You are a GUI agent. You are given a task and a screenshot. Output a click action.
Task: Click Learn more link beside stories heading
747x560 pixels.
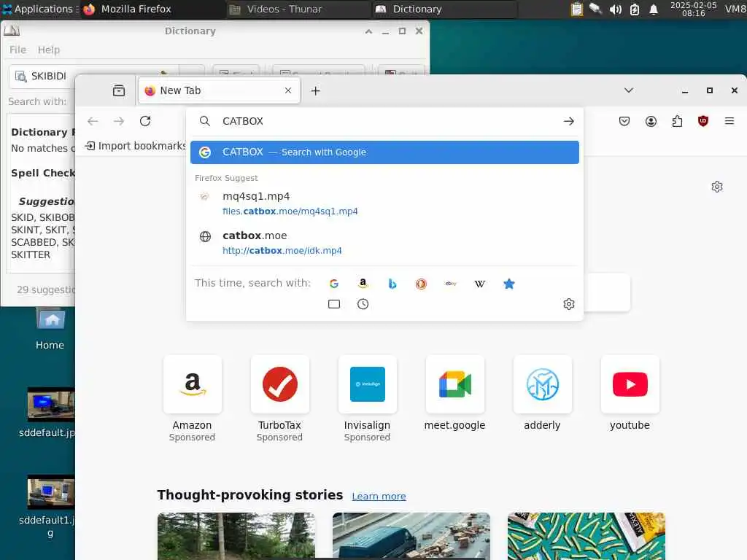click(x=379, y=496)
